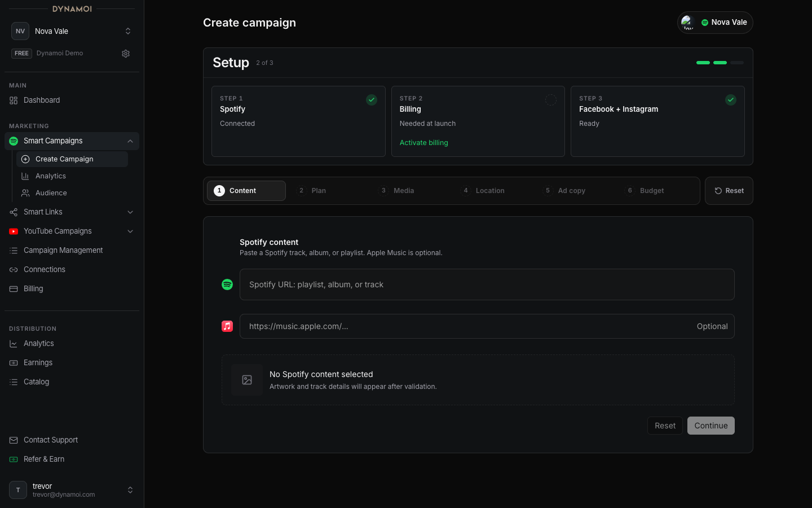Click the 'No Spotify content selected' text
This screenshot has height=508, width=812.
(x=321, y=374)
